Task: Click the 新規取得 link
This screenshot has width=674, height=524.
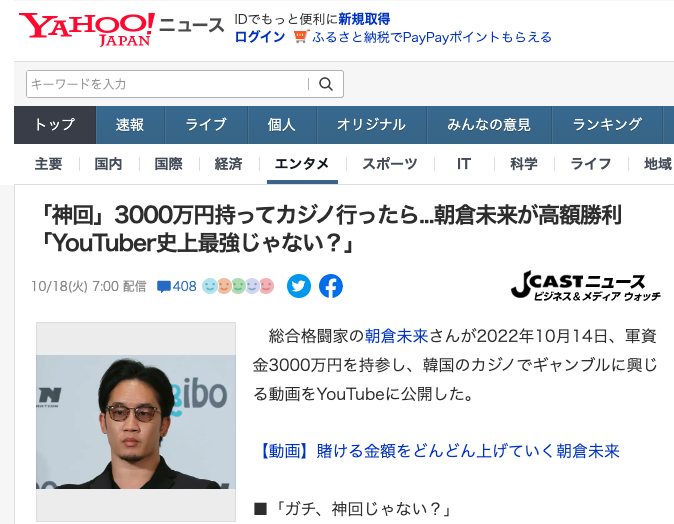Action: pos(364,19)
